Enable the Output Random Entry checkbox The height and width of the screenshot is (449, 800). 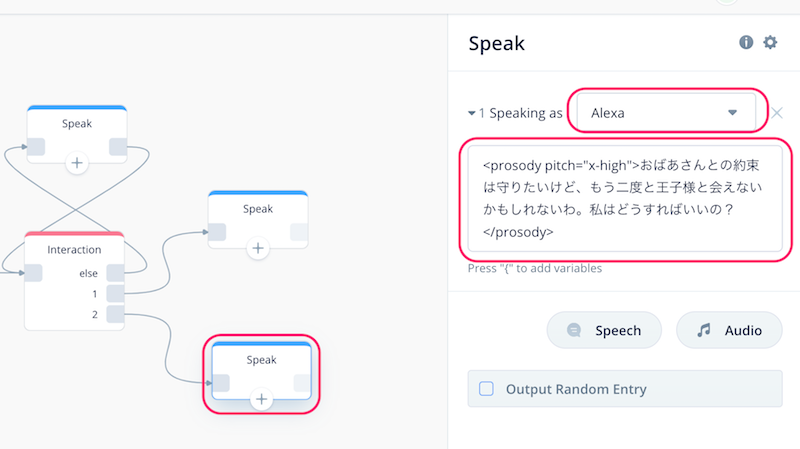(486, 389)
